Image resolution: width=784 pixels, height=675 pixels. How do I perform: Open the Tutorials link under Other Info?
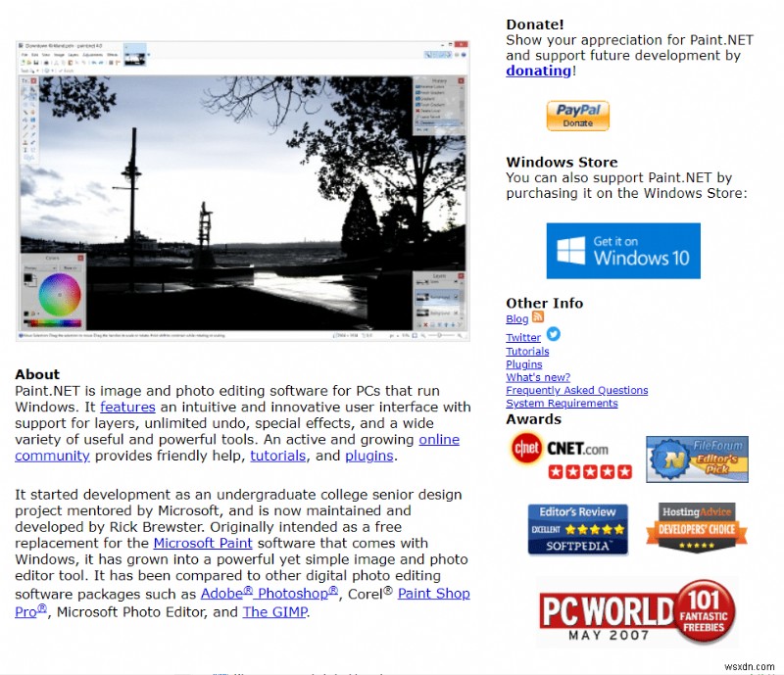pyautogui.click(x=527, y=352)
